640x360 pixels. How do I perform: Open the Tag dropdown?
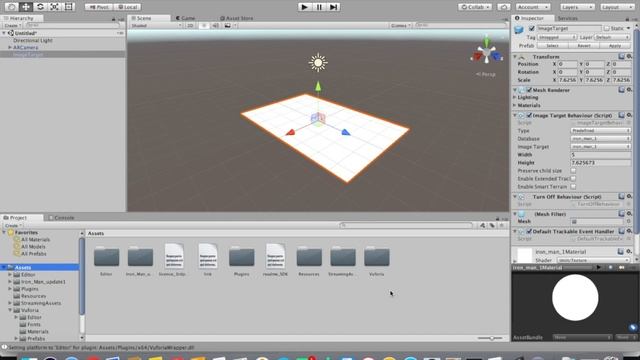pos(557,37)
